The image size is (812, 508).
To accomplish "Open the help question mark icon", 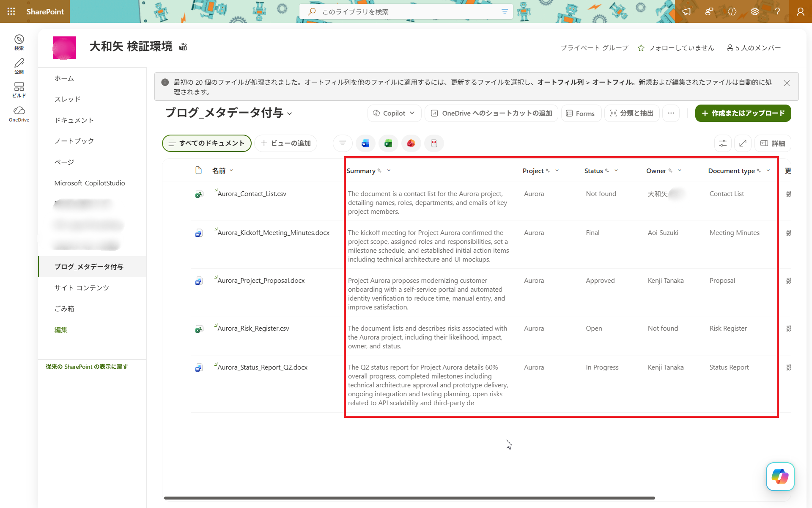I will click(x=777, y=11).
